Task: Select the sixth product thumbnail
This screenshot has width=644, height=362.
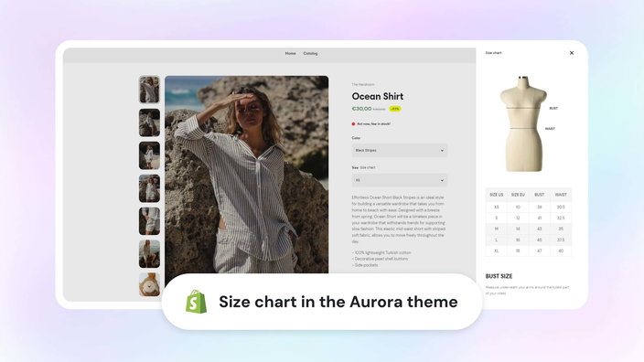Action: pos(149,254)
